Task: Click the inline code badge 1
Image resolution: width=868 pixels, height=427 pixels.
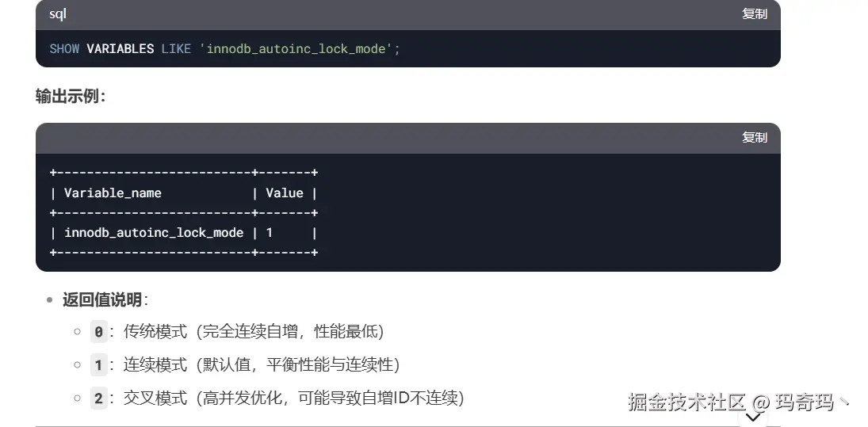Action: point(98,365)
